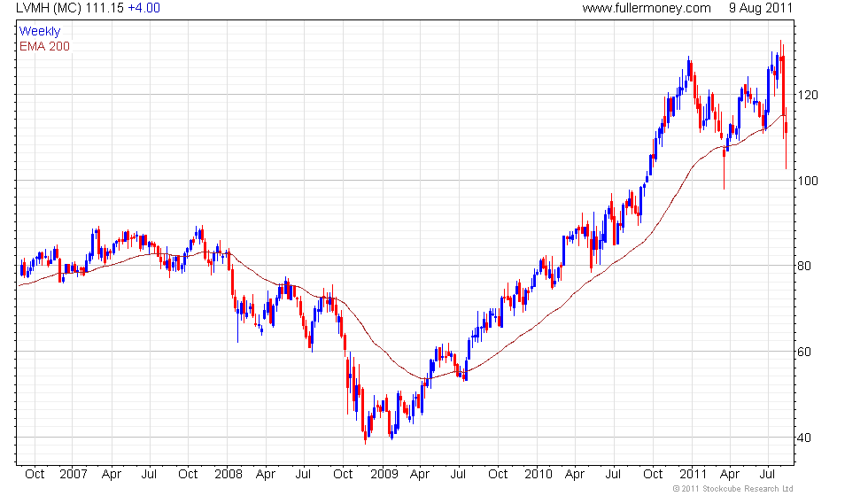Click the '80' price axis label
The height and width of the screenshot is (496, 868).
click(804, 267)
